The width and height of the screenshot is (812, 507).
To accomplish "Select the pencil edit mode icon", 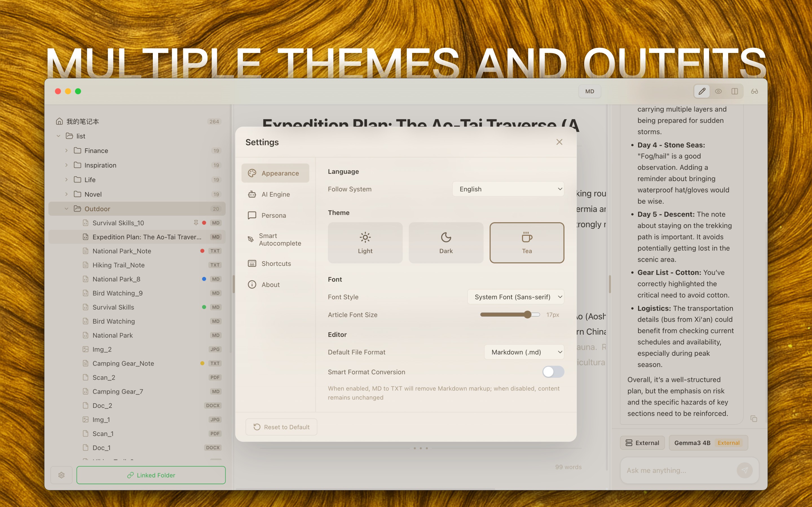I will tap(701, 91).
